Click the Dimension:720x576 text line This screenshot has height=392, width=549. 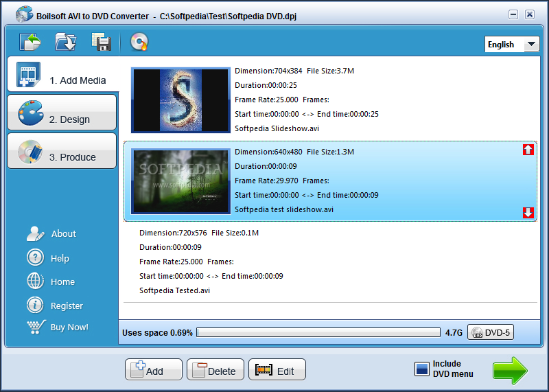click(199, 233)
